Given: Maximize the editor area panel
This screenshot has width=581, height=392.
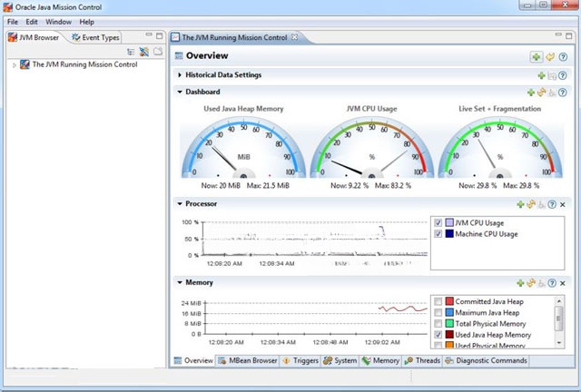Looking at the screenshot, I should (x=569, y=35).
